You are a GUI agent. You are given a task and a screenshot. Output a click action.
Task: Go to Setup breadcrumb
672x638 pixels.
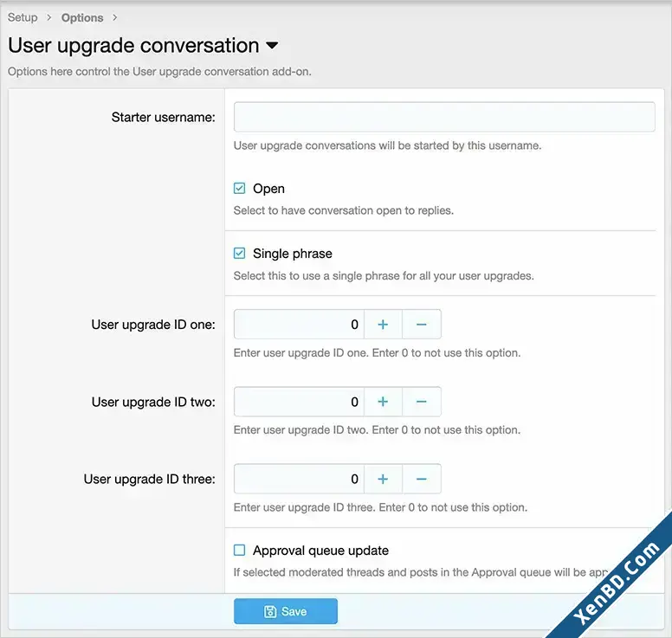(x=23, y=17)
